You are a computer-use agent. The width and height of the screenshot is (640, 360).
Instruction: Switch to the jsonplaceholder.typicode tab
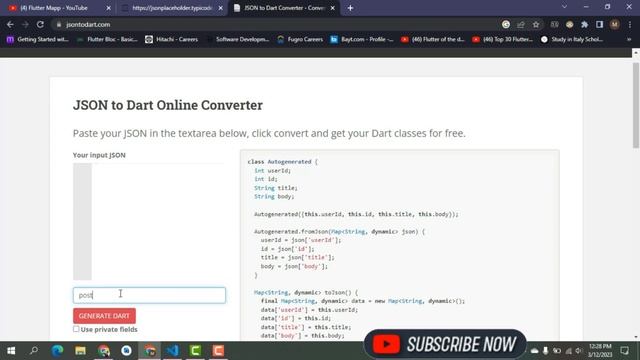coord(172,8)
